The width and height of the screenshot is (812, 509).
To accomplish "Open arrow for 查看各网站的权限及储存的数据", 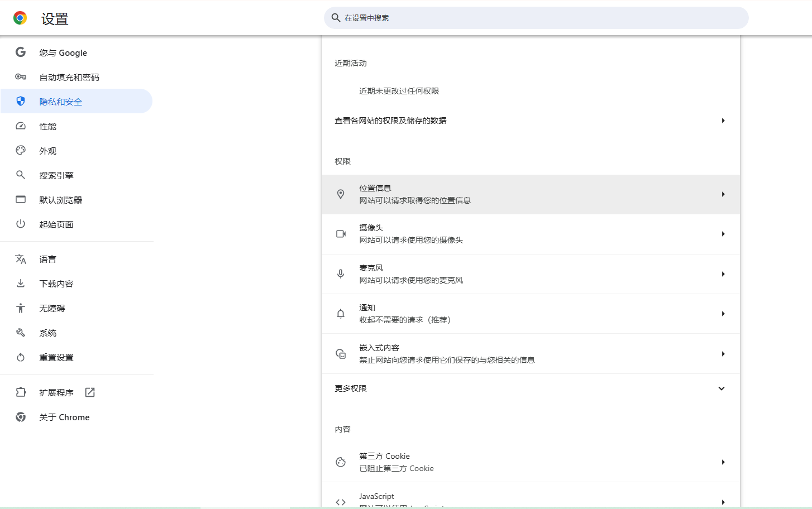I will coord(723,121).
